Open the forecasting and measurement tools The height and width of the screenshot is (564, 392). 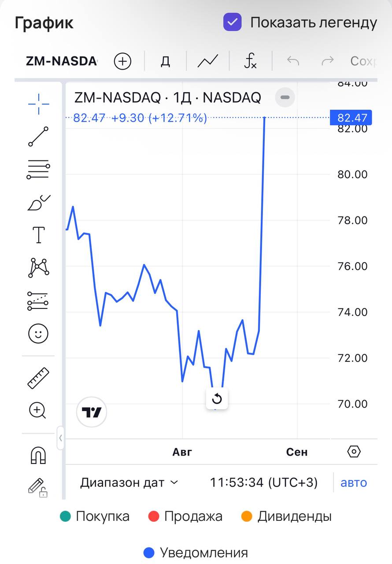pos(38,301)
